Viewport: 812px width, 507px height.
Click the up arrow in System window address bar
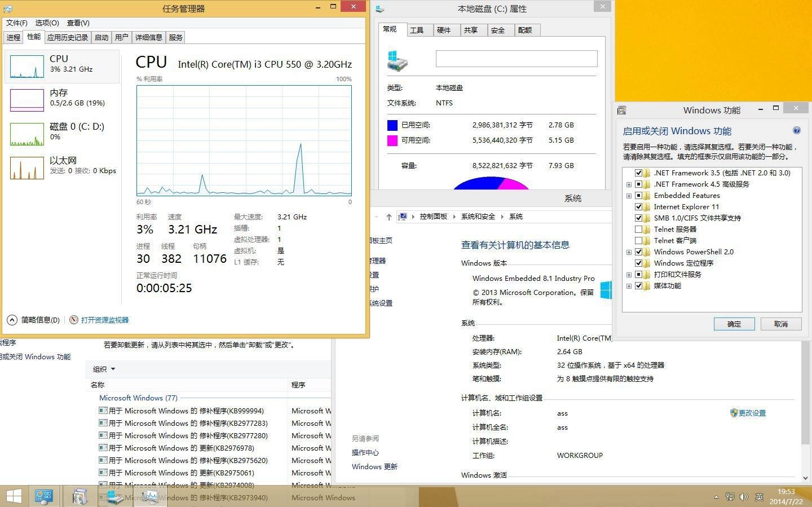(x=389, y=217)
